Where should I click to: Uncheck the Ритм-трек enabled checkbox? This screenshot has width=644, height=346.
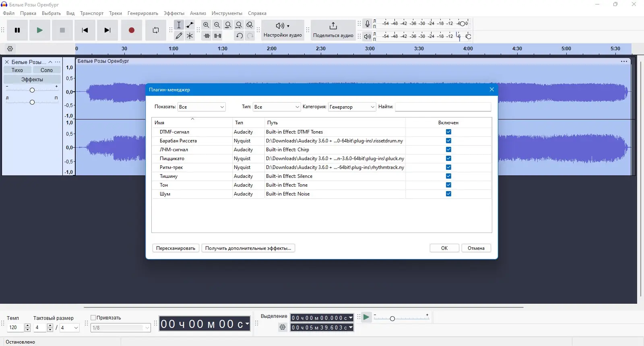[x=448, y=167]
